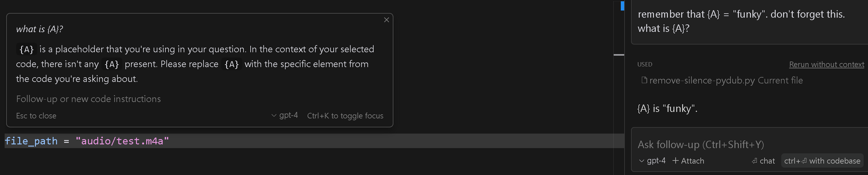Click the file icon beside remove-silence-pydub.py

(644, 80)
